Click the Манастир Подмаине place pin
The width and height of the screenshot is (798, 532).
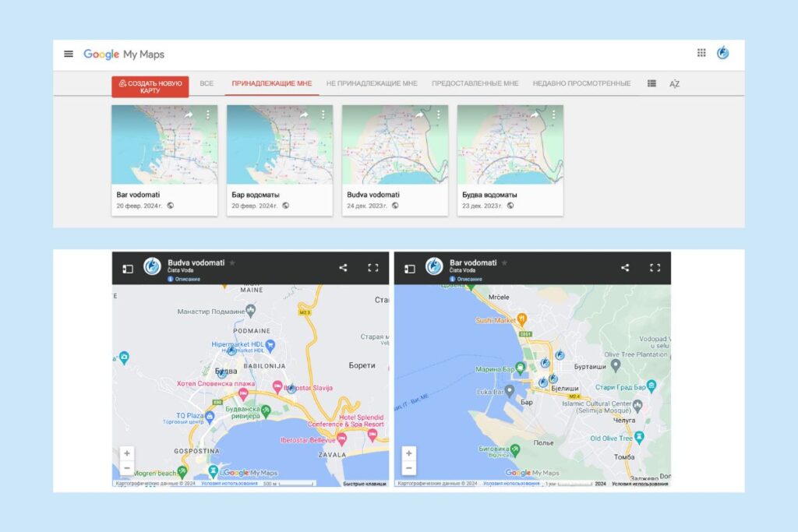(250, 310)
